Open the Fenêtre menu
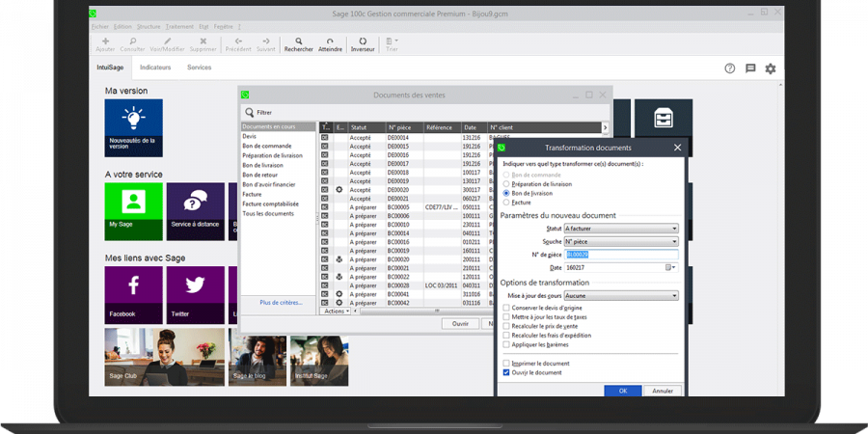This screenshot has width=868, height=434. pos(223,27)
